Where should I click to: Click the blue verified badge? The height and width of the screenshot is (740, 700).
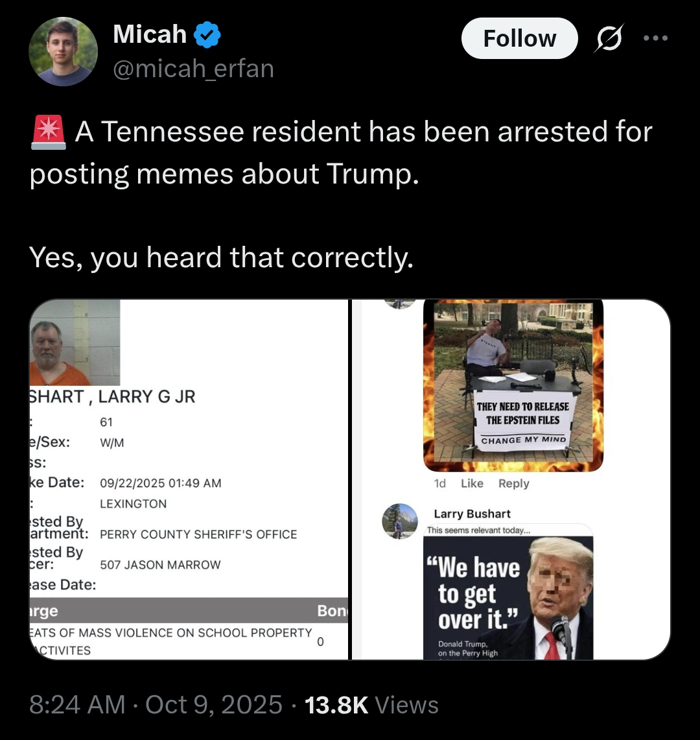207,34
